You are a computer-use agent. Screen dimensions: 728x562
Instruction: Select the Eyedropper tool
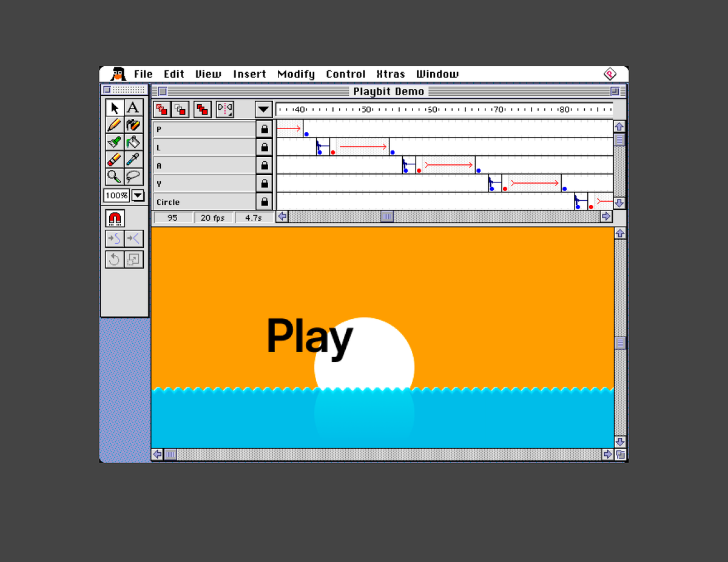click(133, 159)
